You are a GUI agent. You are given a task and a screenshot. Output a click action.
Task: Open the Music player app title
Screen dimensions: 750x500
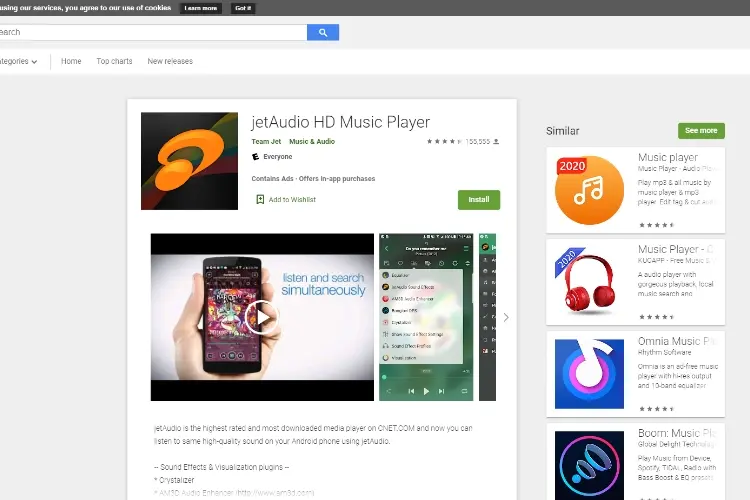[668, 157]
